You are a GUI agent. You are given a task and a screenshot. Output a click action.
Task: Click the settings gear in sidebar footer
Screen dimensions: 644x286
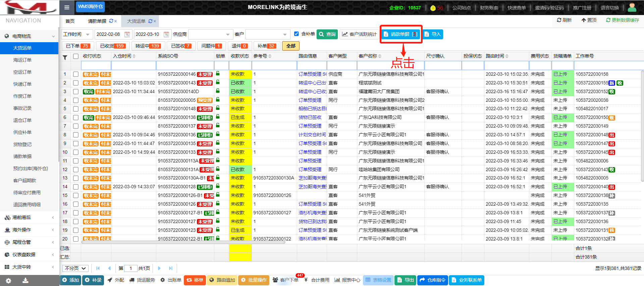point(8,281)
